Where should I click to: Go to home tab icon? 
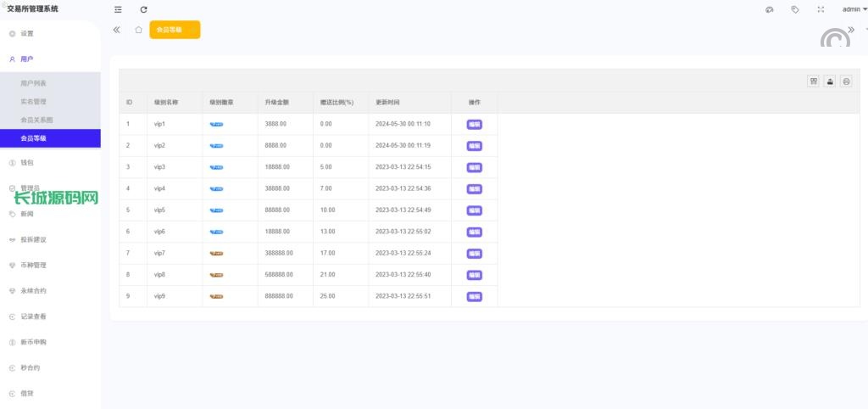pyautogui.click(x=138, y=30)
